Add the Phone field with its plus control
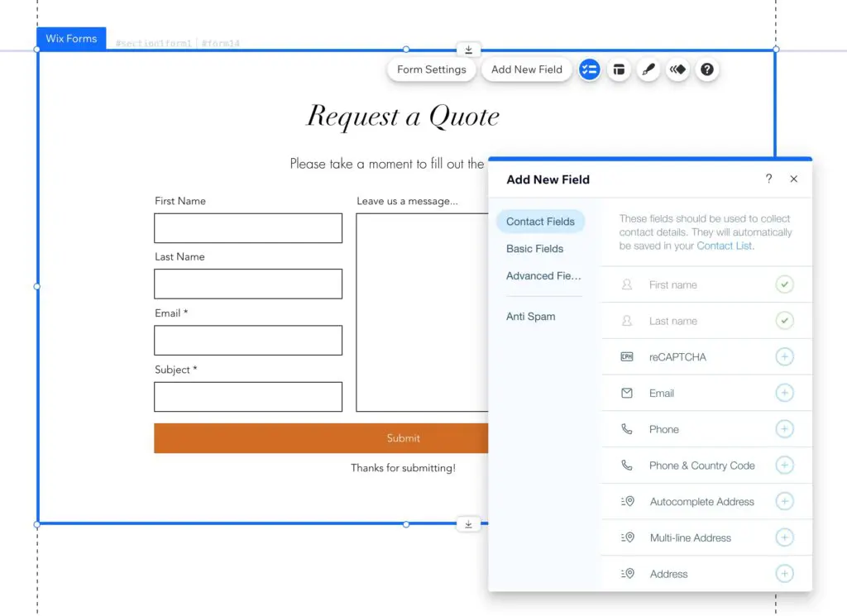Viewport: 847px width, 616px height. (785, 429)
